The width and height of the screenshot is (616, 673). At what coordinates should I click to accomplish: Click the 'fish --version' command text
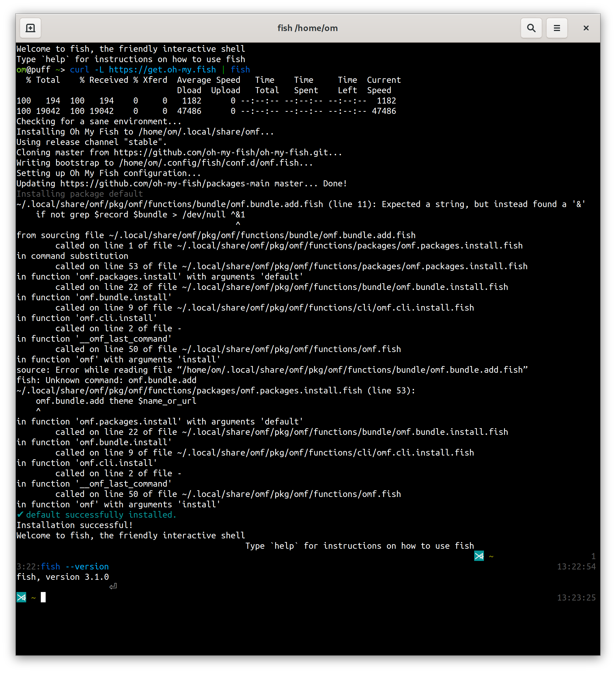pos(75,566)
